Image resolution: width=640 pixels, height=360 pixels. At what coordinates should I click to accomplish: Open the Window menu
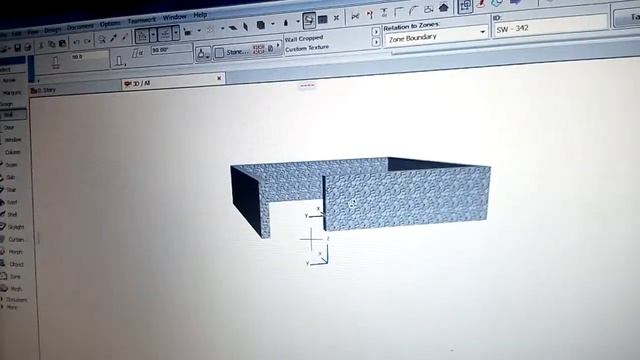coord(174,18)
